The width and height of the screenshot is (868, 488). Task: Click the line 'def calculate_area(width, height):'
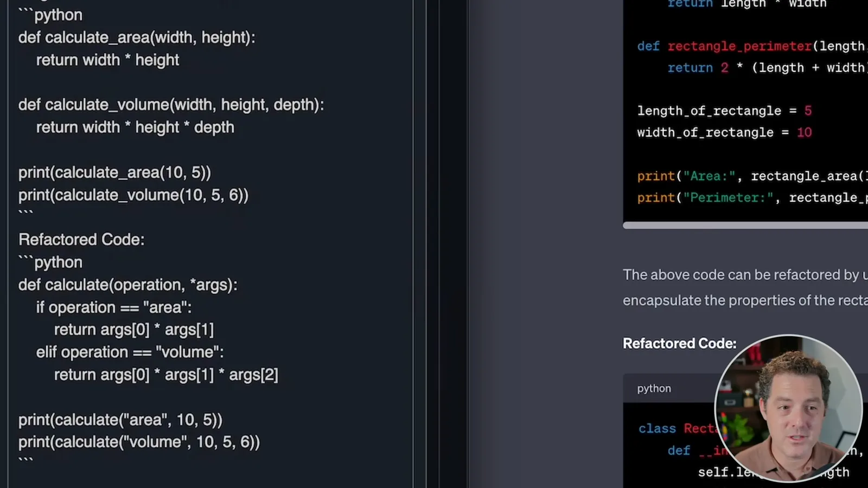click(137, 37)
